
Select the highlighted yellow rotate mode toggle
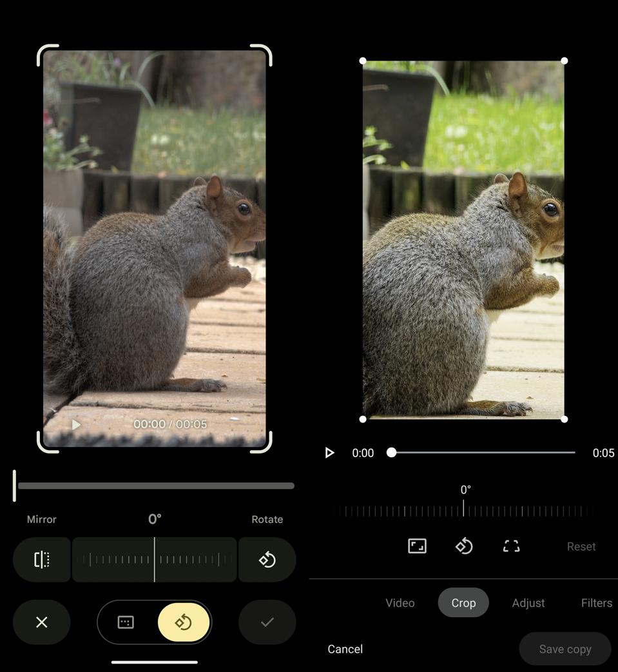click(184, 622)
